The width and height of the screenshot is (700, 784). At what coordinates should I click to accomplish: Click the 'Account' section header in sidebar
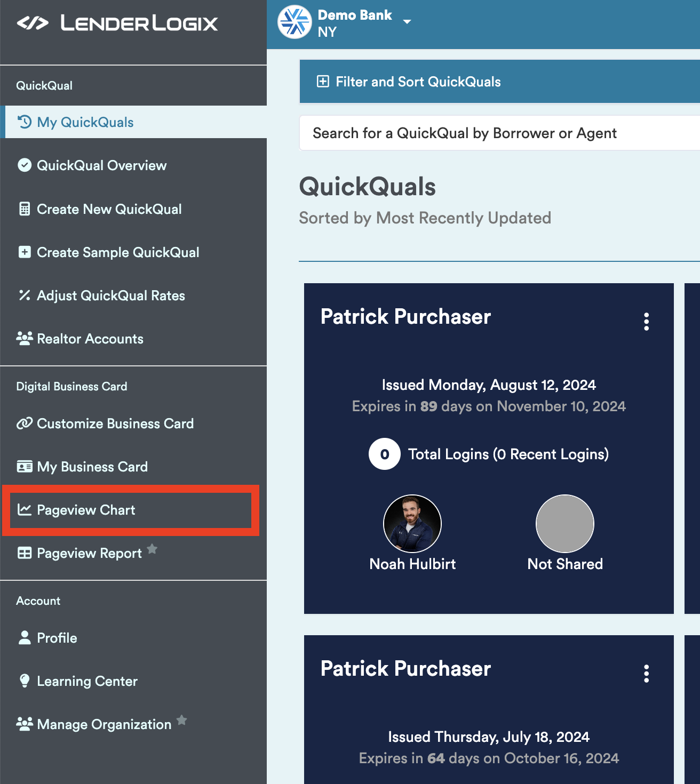click(x=38, y=601)
